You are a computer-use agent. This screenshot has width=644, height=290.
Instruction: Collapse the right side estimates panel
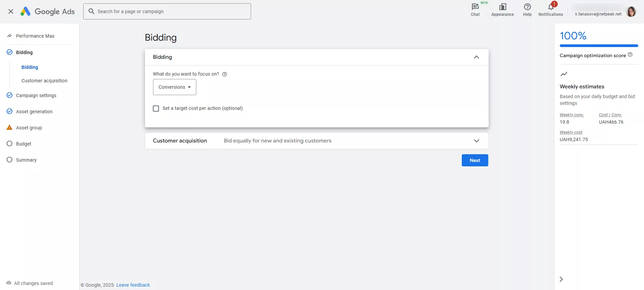coord(561,279)
